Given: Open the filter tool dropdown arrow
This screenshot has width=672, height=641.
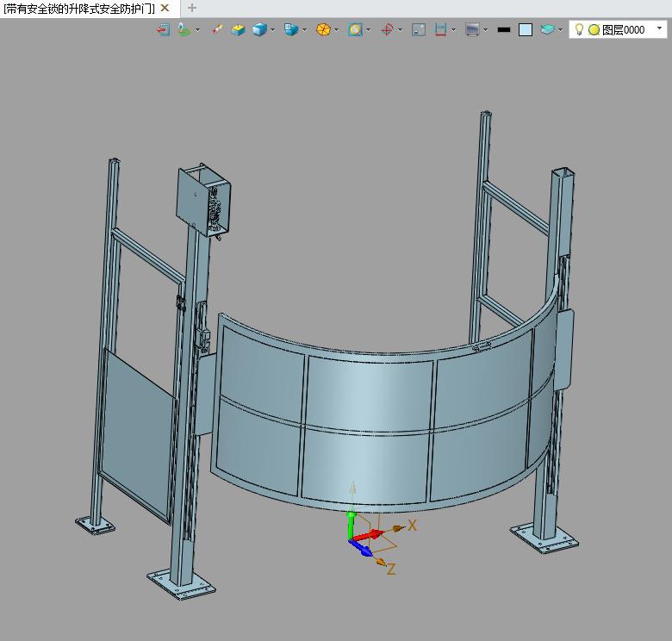Looking at the screenshot, I should tap(197, 30).
